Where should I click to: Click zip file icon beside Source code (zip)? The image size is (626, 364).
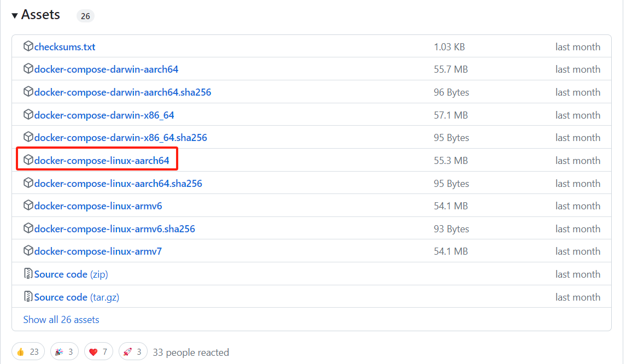point(28,274)
